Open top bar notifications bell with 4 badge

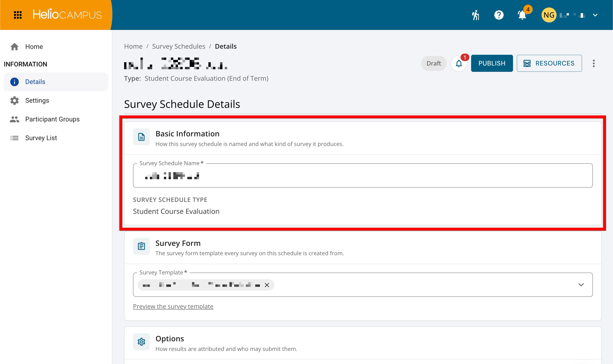pyautogui.click(x=522, y=15)
